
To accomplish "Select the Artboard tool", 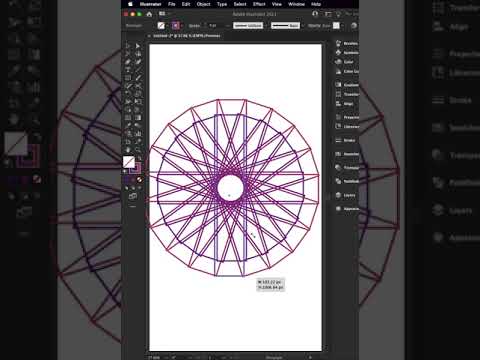I will pyautogui.click(x=128, y=142).
